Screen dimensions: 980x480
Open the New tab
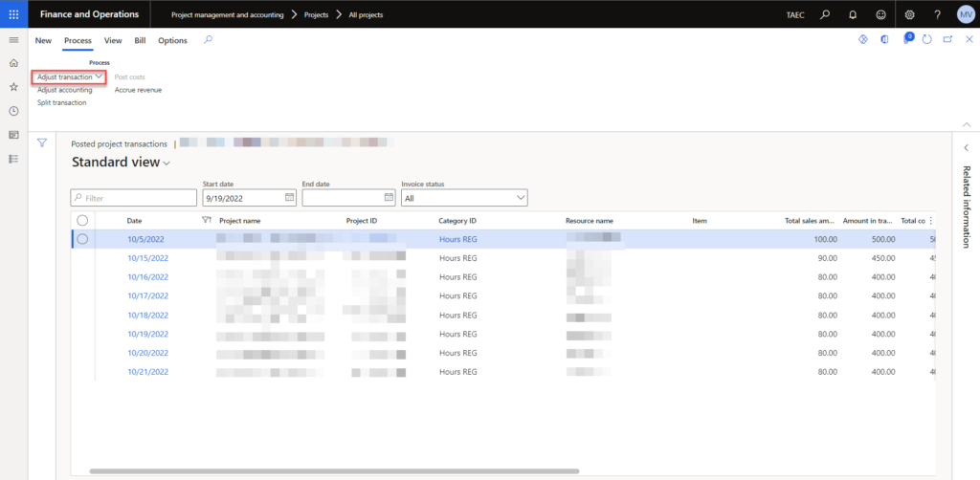(43, 40)
